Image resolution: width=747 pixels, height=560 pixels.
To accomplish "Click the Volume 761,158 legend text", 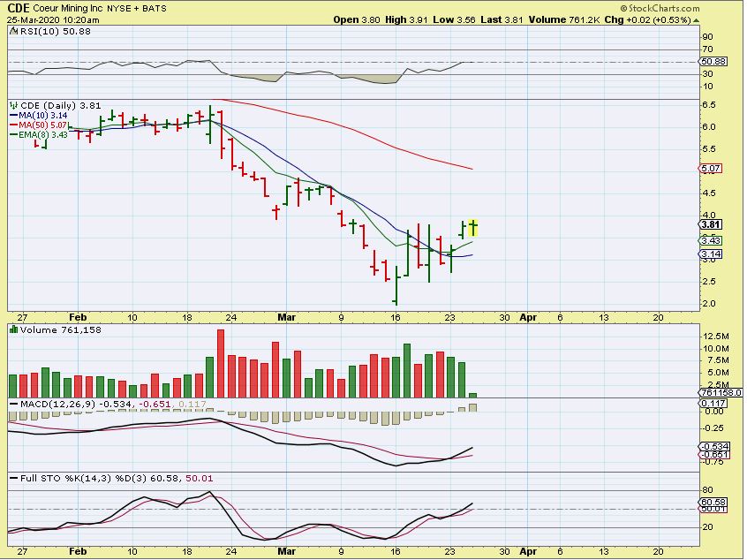I will 61,329.
